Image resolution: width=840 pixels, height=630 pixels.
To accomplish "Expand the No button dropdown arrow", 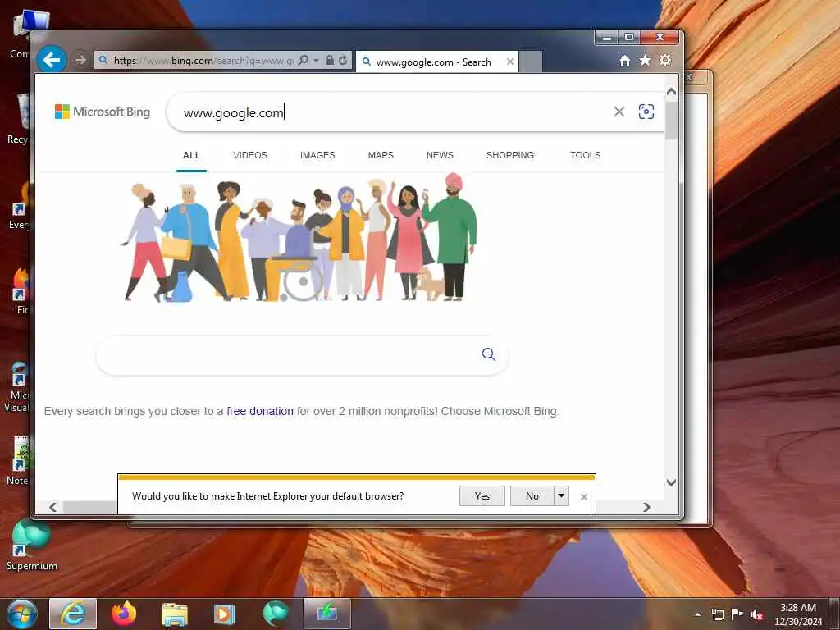I will [561, 496].
